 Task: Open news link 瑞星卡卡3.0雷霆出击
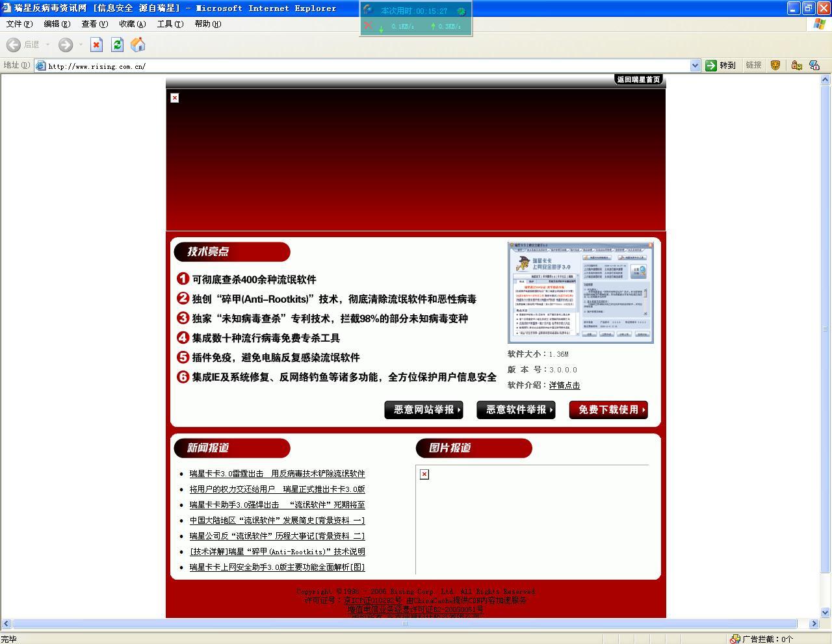pos(277,474)
